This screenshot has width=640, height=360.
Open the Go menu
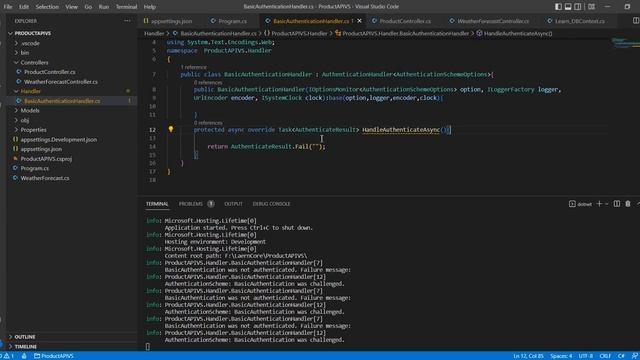88,7
